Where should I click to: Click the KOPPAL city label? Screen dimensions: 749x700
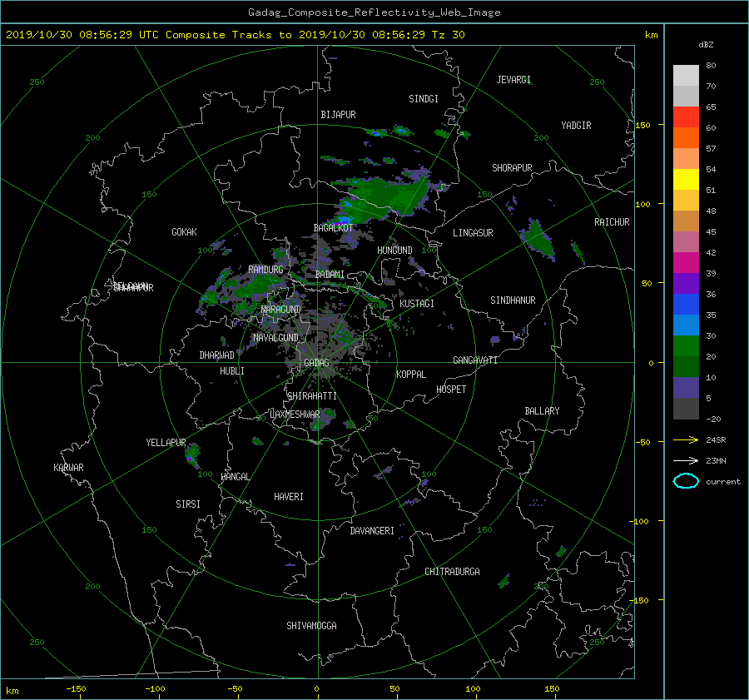coord(411,375)
